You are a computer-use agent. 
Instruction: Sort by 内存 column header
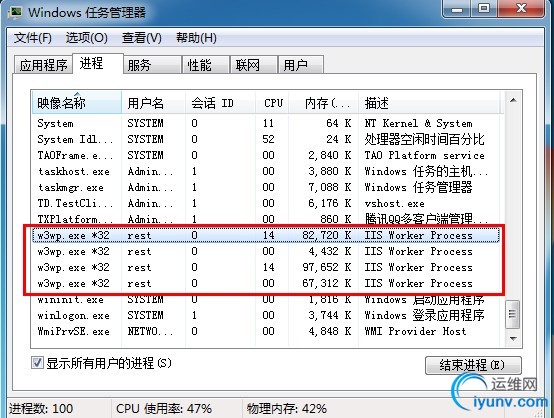coord(324,103)
